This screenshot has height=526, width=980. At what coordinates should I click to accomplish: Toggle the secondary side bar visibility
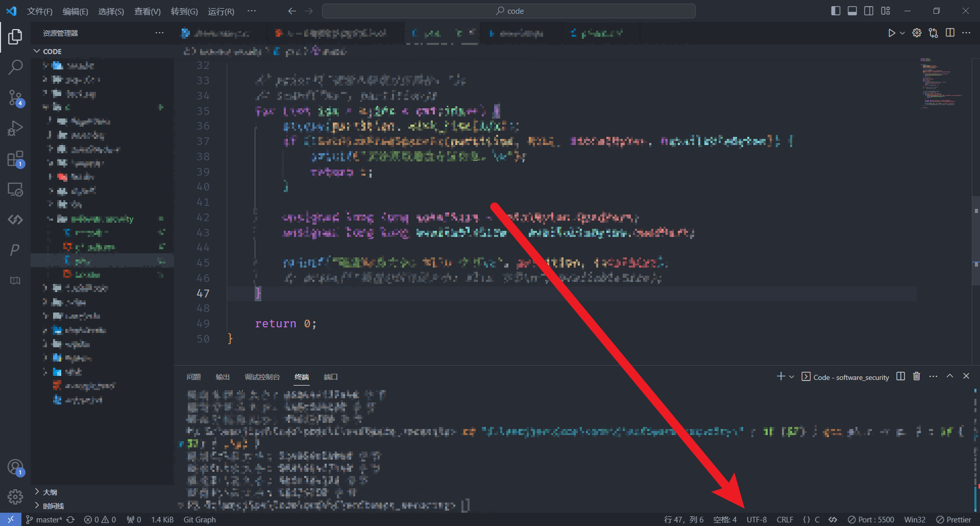tap(869, 11)
